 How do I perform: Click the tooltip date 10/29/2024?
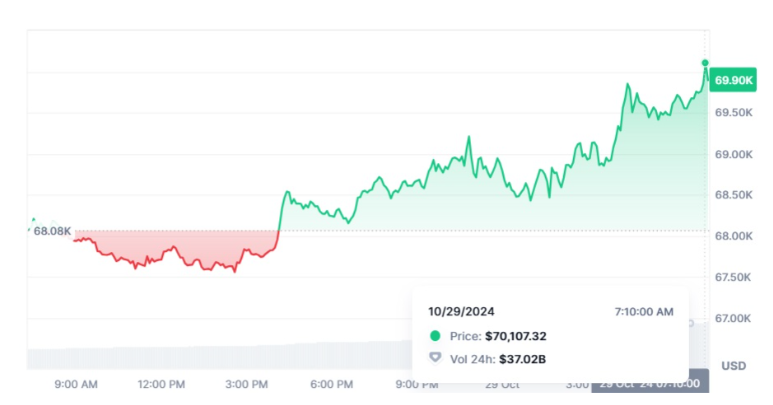(462, 312)
